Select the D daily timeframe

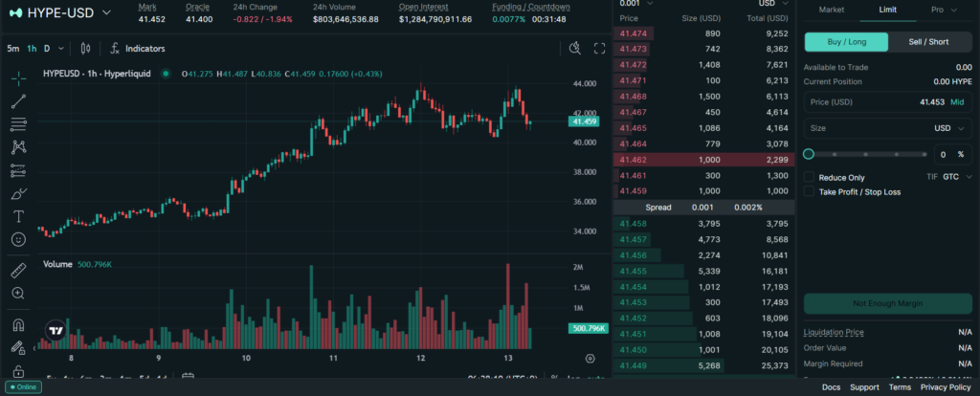click(47, 48)
